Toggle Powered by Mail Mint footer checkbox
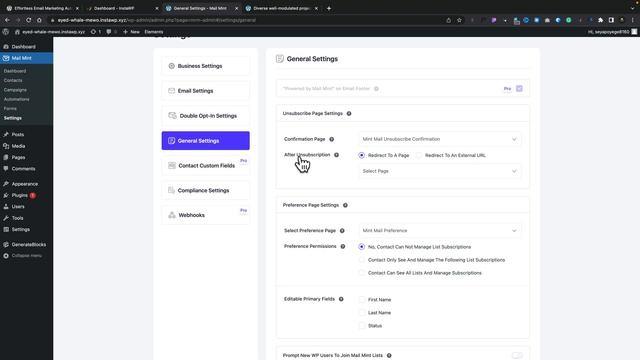Image resolution: width=640 pixels, height=360 pixels. pyautogui.click(x=519, y=89)
